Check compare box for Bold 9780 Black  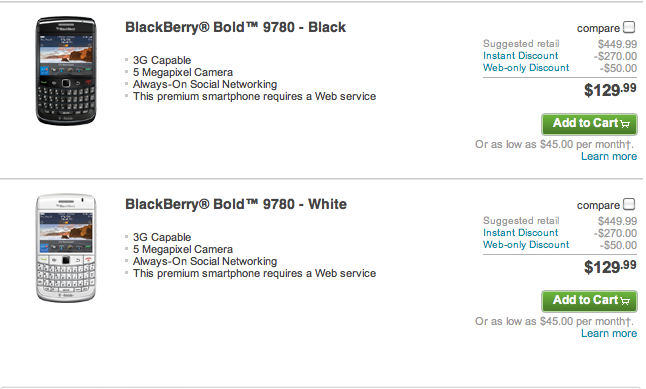pyautogui.click(x=629, y=27)
